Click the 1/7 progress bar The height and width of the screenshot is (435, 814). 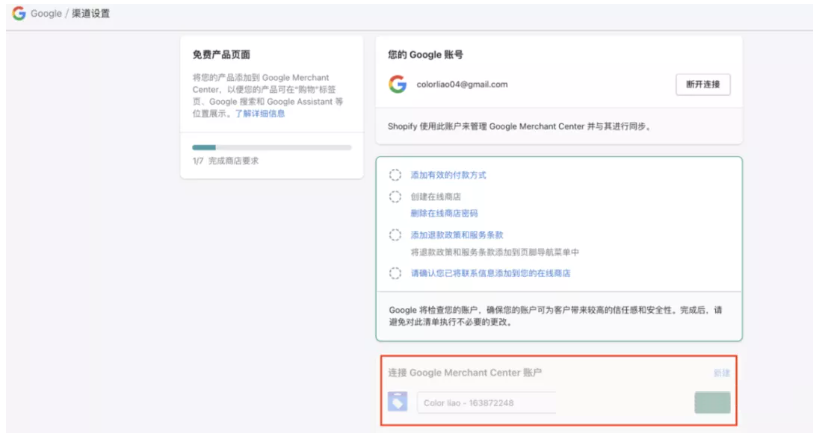(272, 147)
